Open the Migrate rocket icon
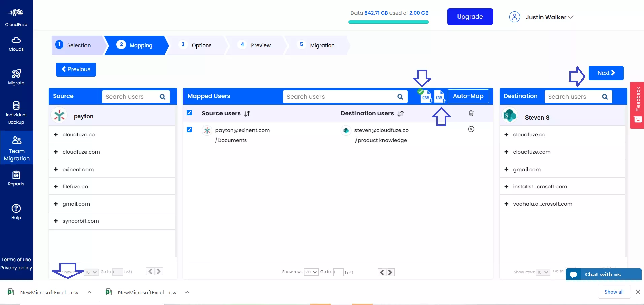 (16, 73)
